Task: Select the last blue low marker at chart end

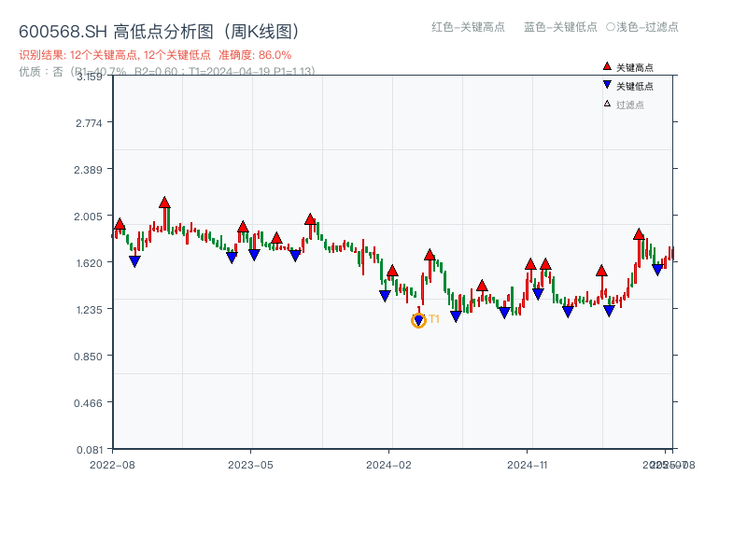Action: [x=657, y=270]
